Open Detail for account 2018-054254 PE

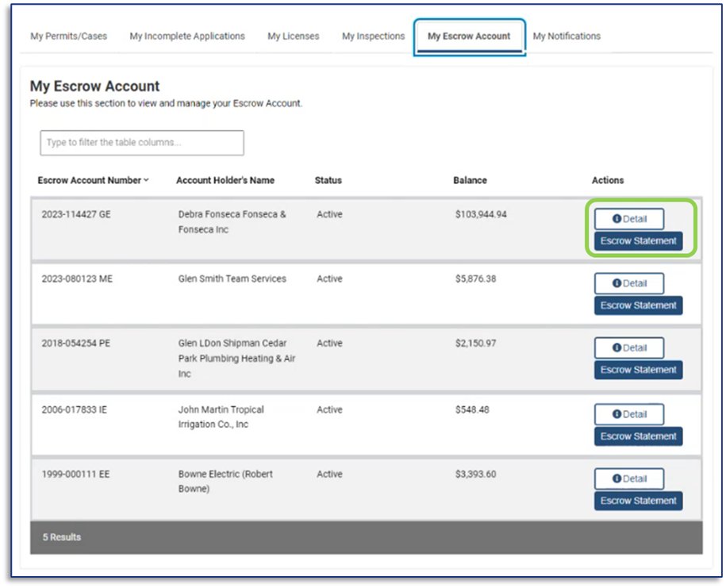point(629,348)
